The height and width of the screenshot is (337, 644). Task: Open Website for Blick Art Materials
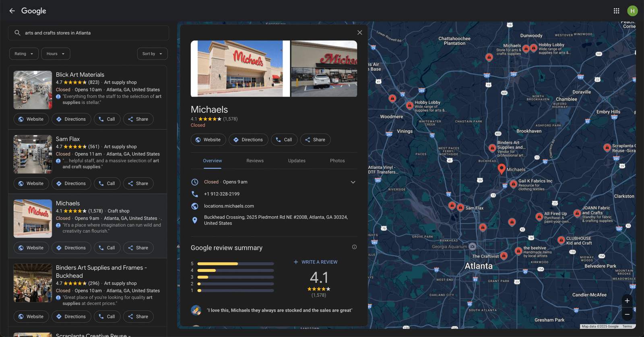coord(31,119)
